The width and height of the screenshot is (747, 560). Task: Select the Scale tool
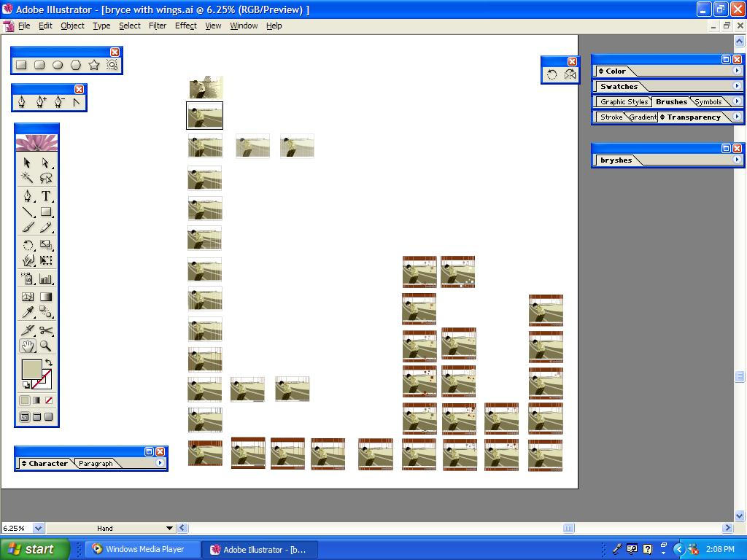point(46,245)
